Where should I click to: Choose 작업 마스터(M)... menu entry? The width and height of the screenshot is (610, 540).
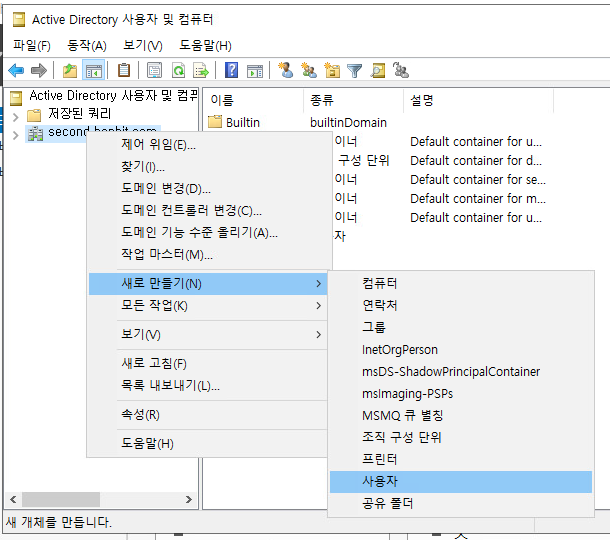208,255
